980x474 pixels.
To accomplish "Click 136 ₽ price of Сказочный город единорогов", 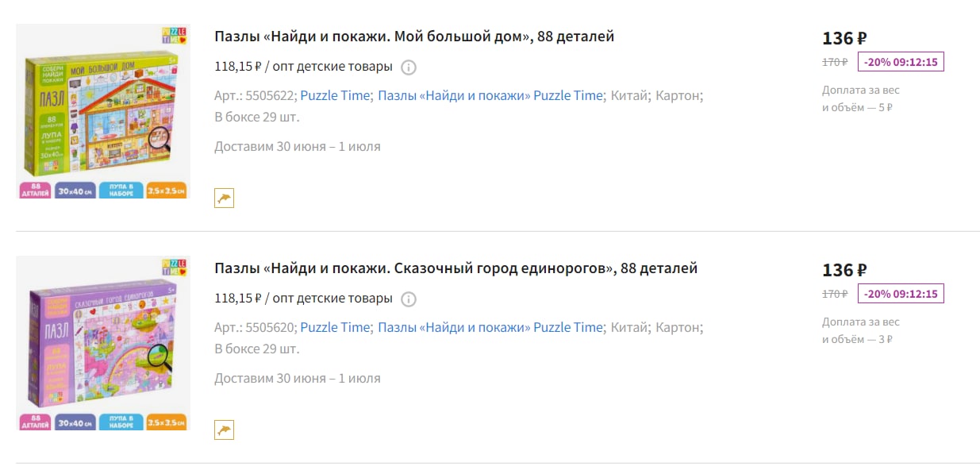I will click(x=844, y=270).
